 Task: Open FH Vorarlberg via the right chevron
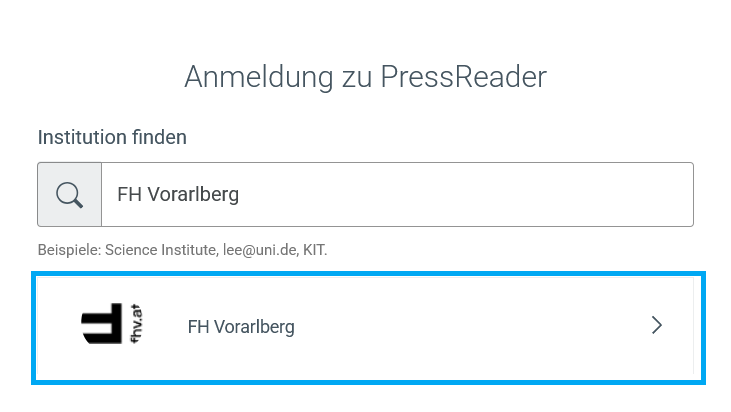tap(657, 325)
